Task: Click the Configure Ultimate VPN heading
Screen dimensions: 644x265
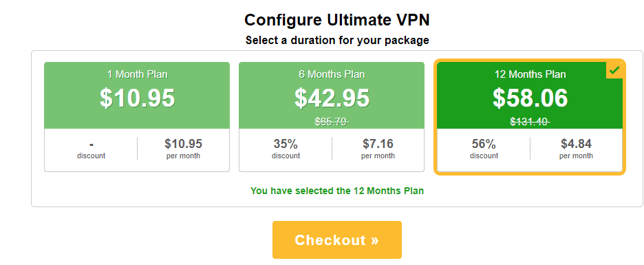Action: click(x=336, y=20)
